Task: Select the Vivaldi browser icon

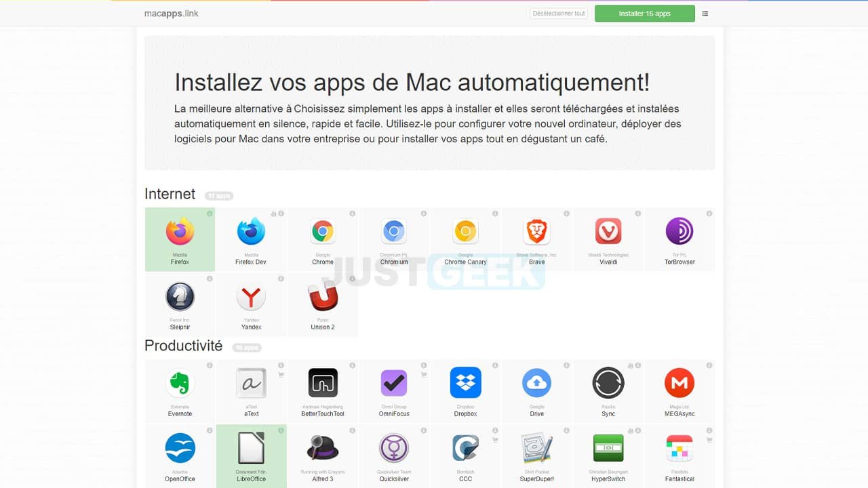Action: point(608,232)
